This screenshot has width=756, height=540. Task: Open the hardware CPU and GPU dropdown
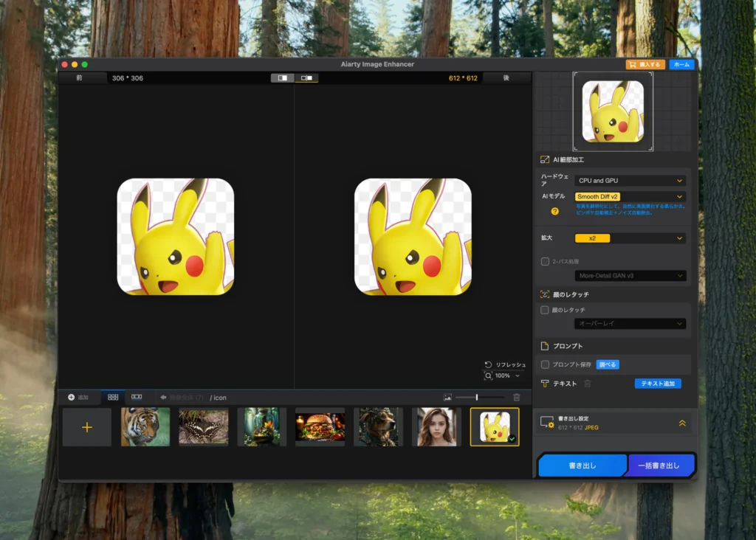(x=630, y=181)
